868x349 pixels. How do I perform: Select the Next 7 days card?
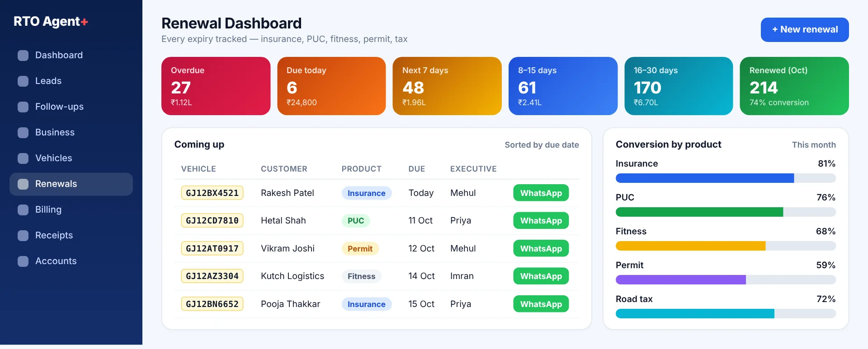point(447,86)
